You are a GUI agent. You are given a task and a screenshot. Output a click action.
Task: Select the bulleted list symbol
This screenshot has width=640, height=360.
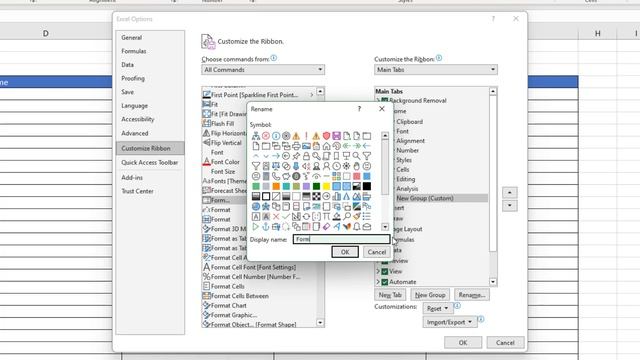click(x=367, y=216)
